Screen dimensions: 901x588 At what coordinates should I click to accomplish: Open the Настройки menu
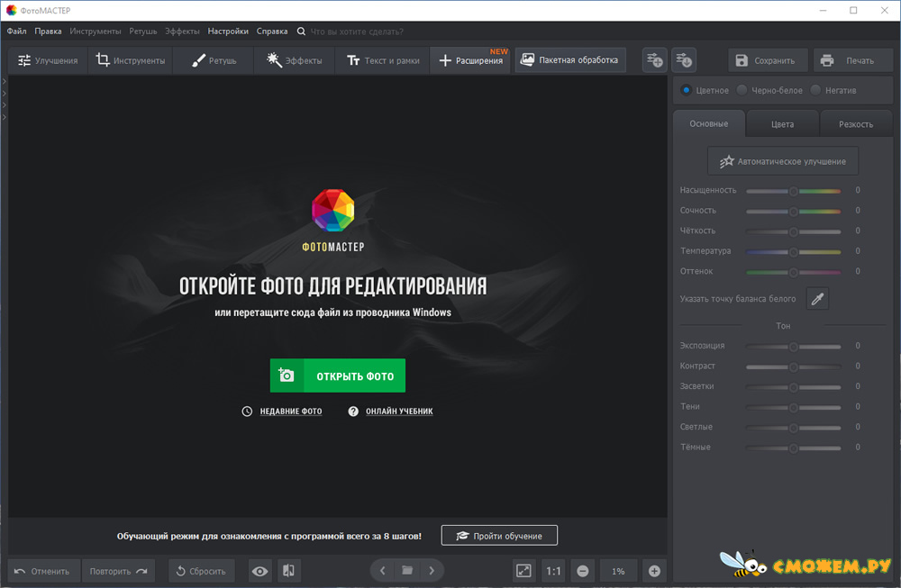pyautogui.click(x=228, y=32)
